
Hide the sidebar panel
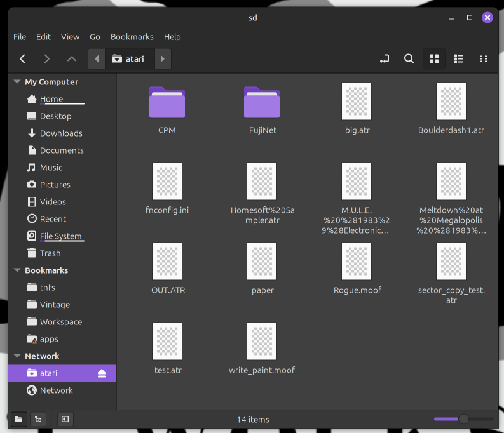(64, 419)
